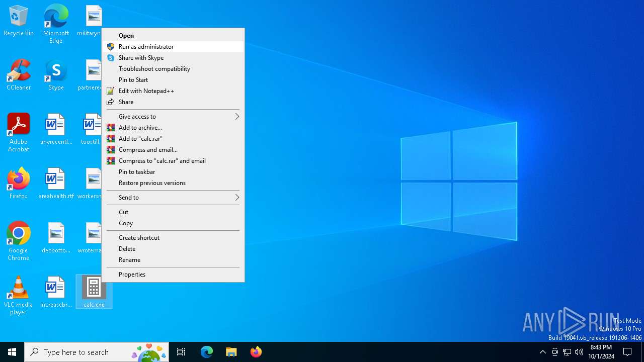The image size is (644, 362).
Task: Choose Copy in the context menu
Action: 173,223
